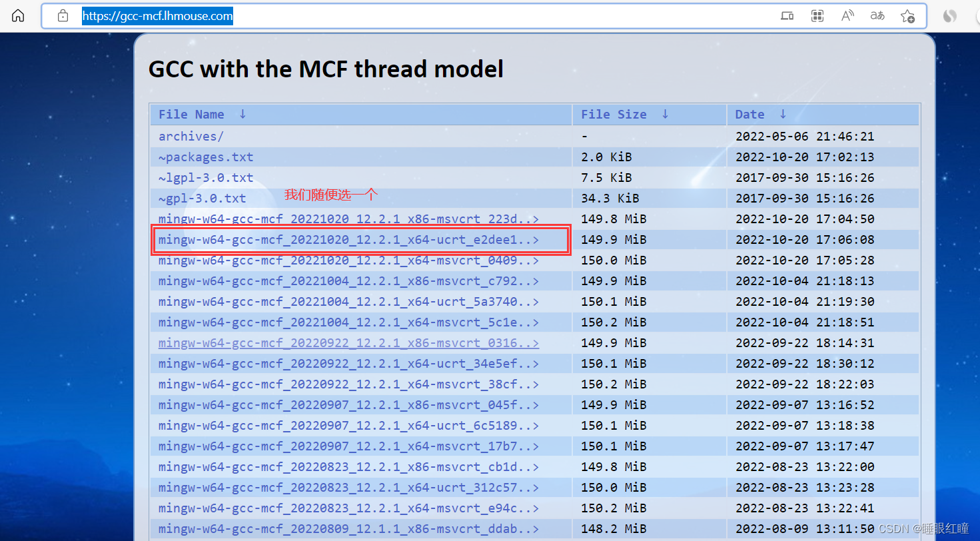Open the QR code icon in address bar
This screenshot has height=541, width=980.
click(x=817, y=16)
